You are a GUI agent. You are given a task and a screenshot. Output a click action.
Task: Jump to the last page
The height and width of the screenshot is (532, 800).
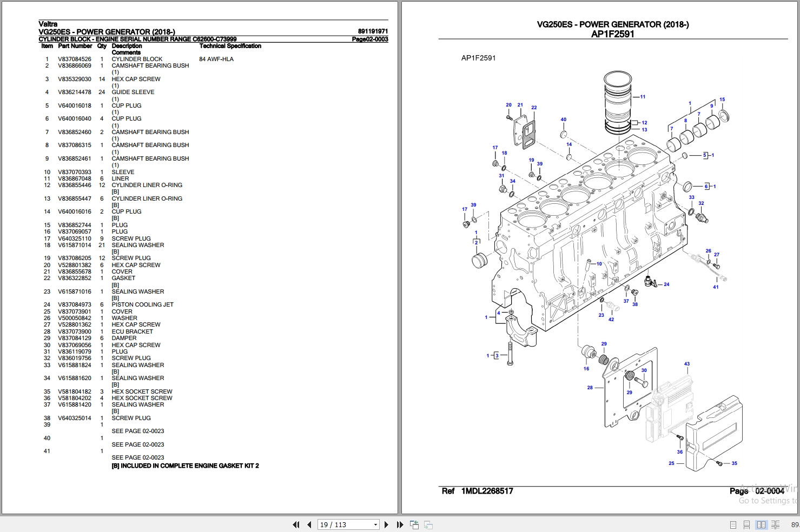coord(400,524)
